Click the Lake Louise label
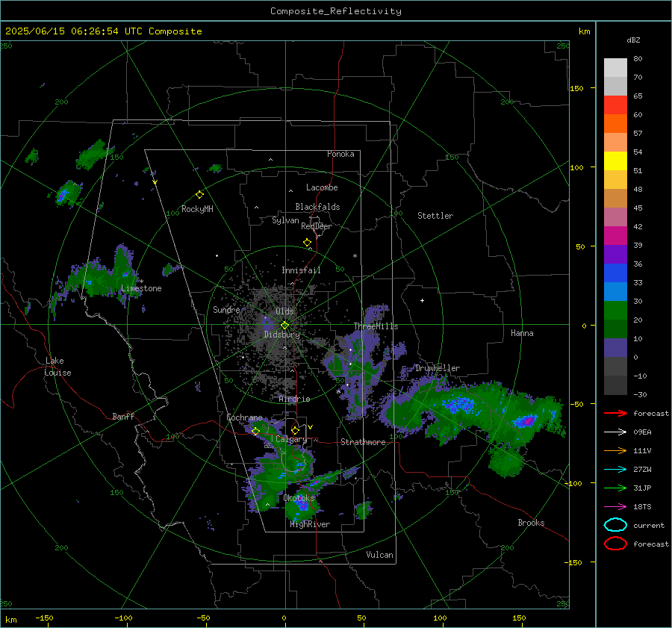The image size is (672, 628). (57, 367)
